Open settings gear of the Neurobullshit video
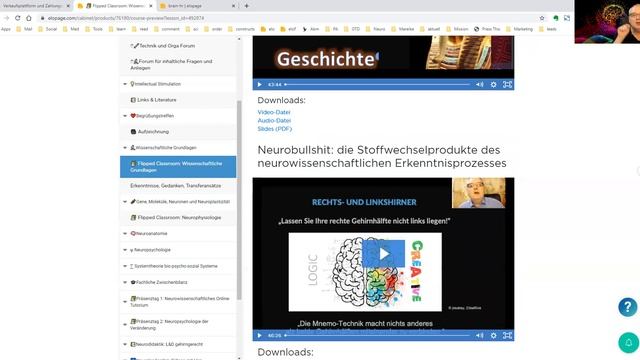This screenshot has width=640, height=360. coord(493,336)
